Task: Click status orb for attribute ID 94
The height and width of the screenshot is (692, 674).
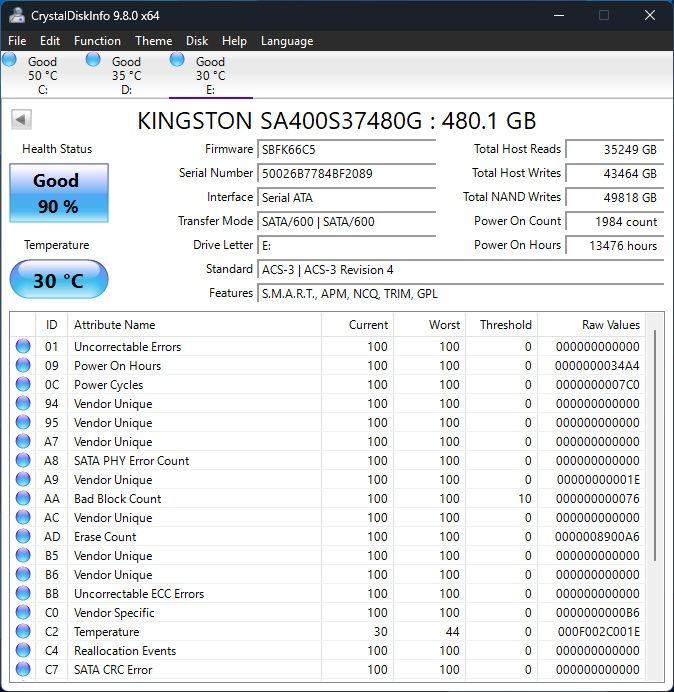Action: [x=23, y=403]
